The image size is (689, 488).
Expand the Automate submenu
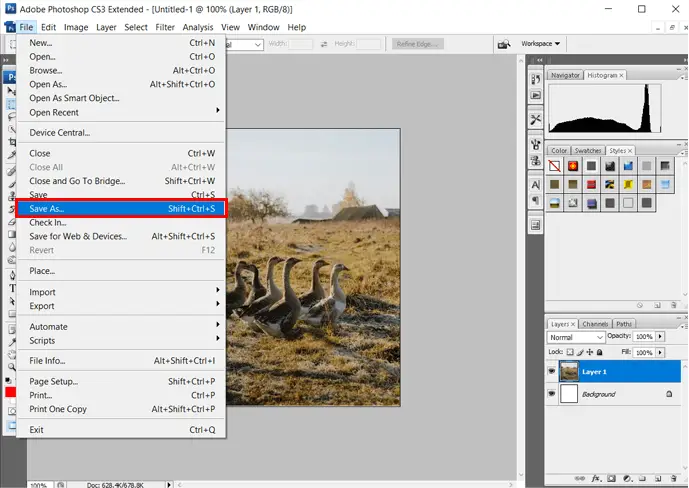122,326
